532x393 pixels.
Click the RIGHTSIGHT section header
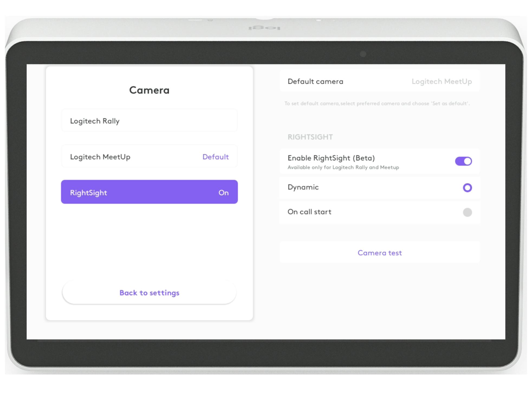point(310,137)
